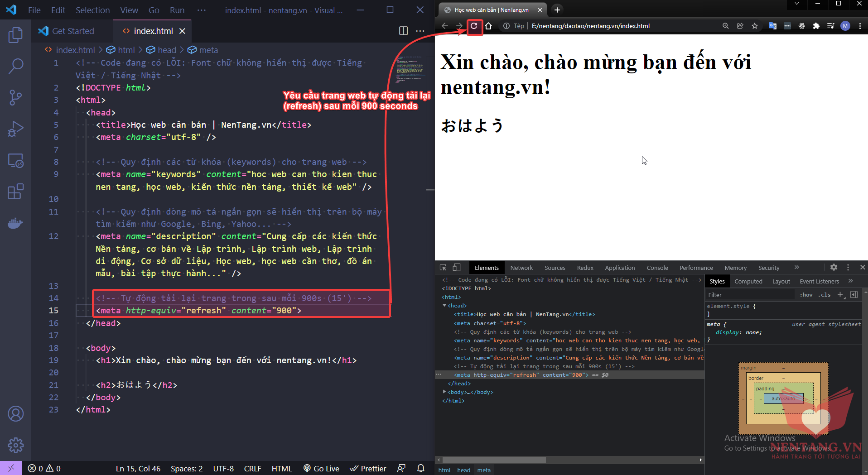Collapse the head node in Elements tree
The image size is (868, 475).
click(444, 306)
